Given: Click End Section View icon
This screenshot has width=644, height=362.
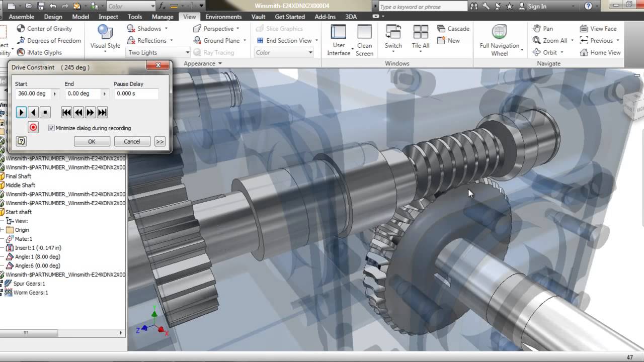Looking at the screenshot, I should [260, 41].
